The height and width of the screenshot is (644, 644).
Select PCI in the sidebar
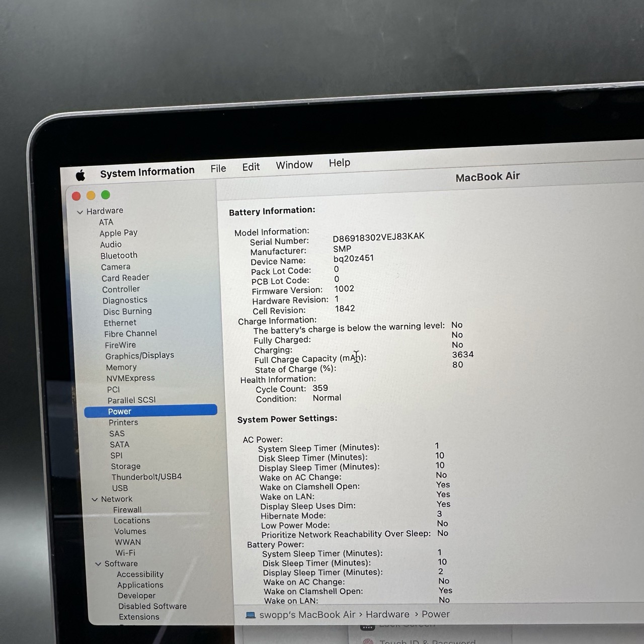coord(113,389)
